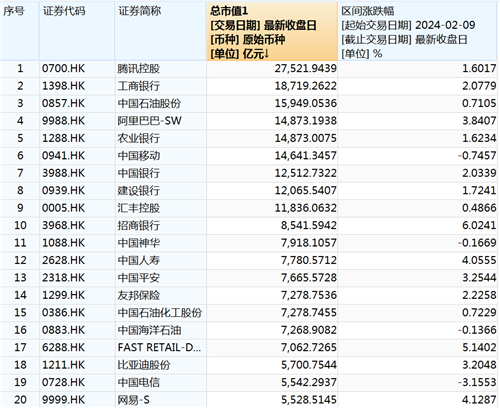Select the 比亚迪股份 row
The width and height of the screenshot is (500, 408).
(249, 365)
